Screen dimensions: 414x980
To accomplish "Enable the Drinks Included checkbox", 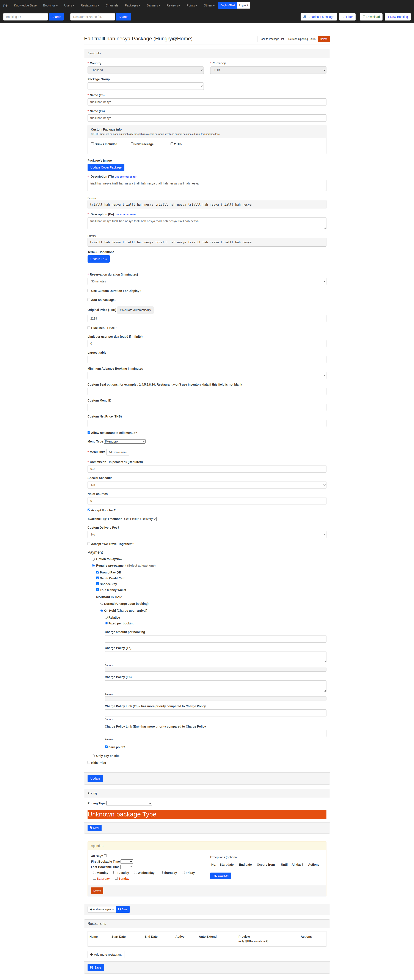I will (x=92, y=144).
